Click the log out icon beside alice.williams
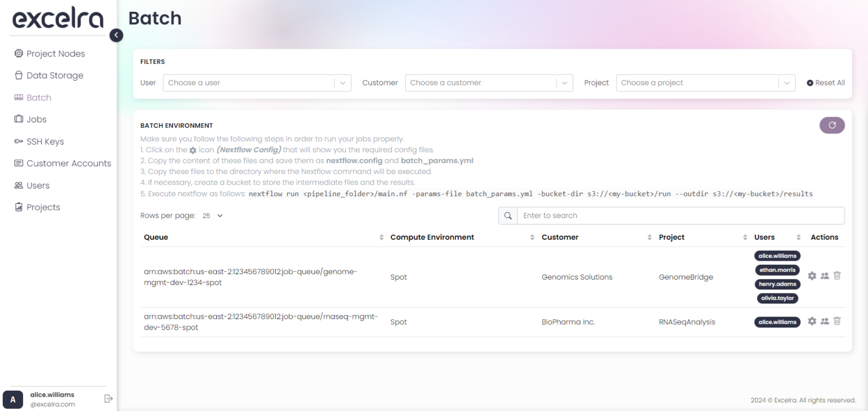868x411 pixels. pyautogui.click(x=108, y=399)
